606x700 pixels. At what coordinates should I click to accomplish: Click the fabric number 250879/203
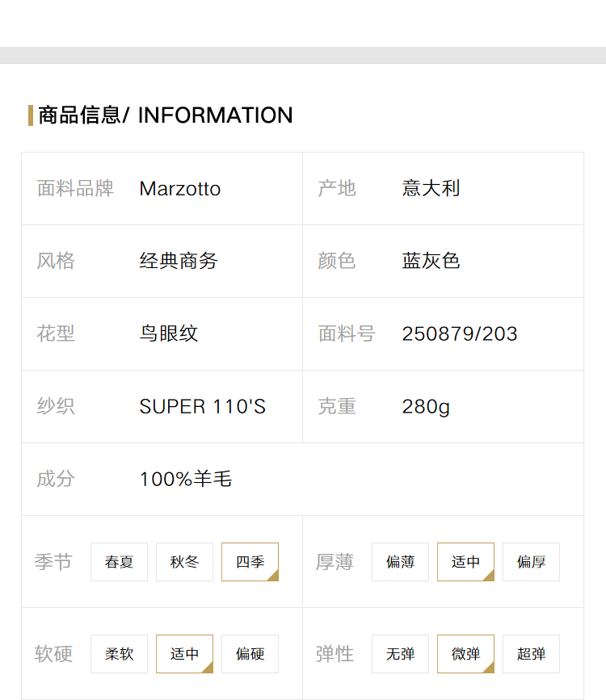[x=460, y=334]
